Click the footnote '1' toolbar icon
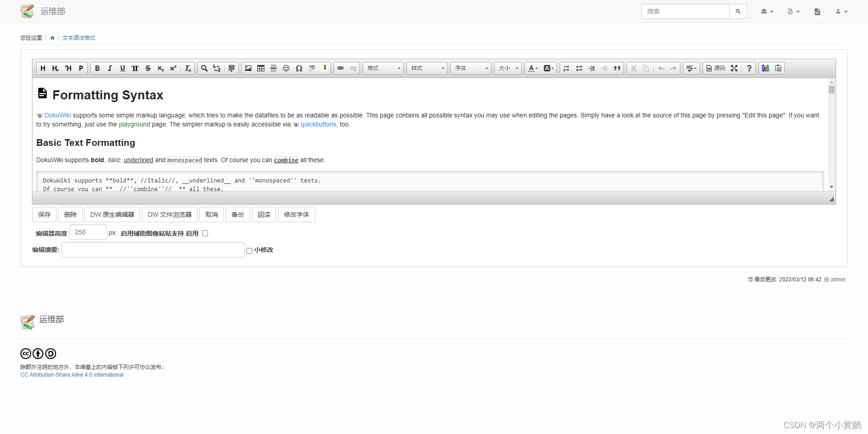The image size is (868, 434). (x=325, y=68)
